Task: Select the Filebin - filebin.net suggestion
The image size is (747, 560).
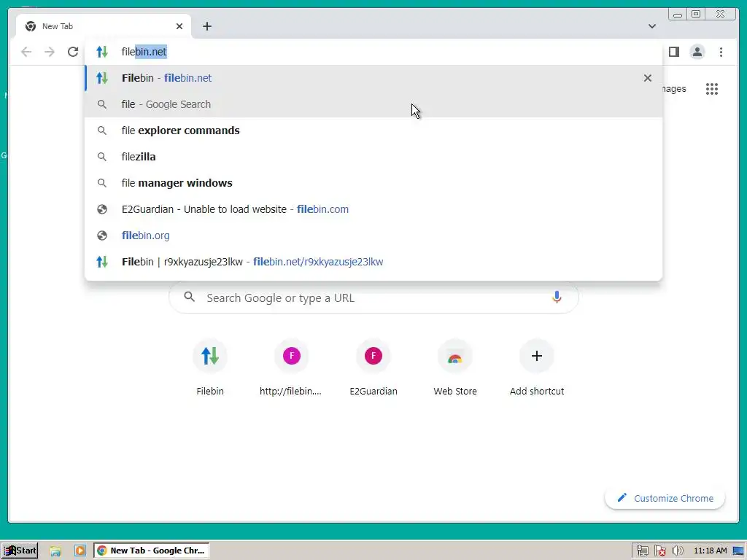Action: [373, 77]
